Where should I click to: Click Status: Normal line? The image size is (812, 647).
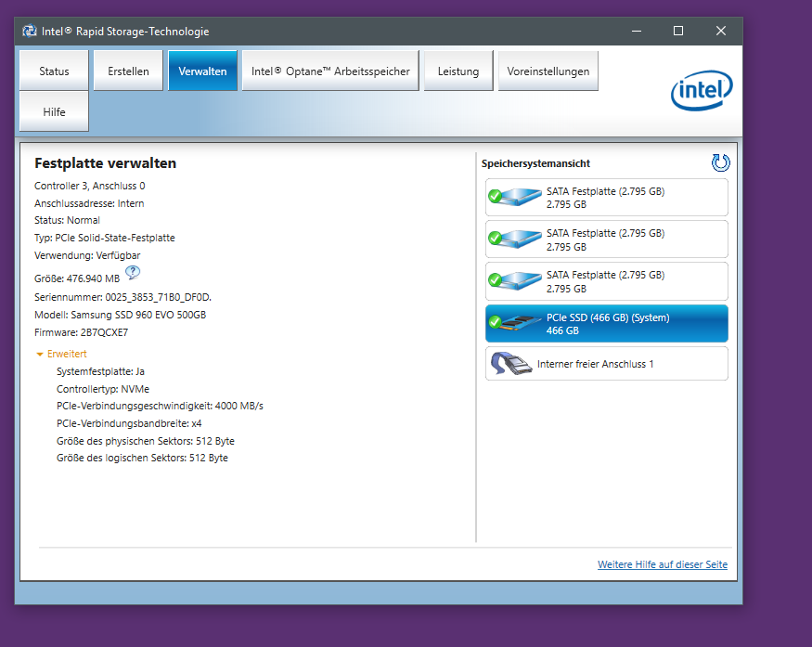(x=67, y=220)
